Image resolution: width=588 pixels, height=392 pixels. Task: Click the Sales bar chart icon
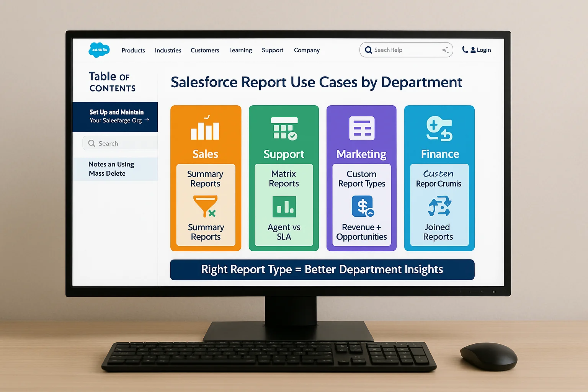205,129
